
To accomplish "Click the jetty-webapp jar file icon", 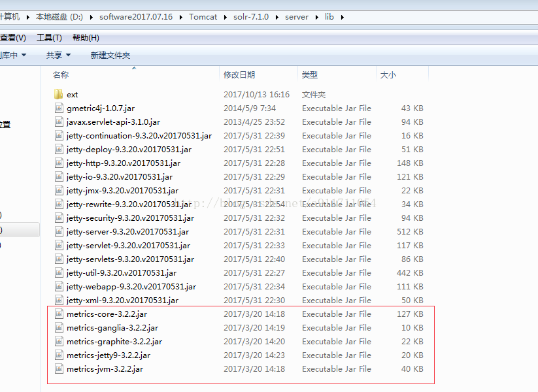I will point(59,286).
